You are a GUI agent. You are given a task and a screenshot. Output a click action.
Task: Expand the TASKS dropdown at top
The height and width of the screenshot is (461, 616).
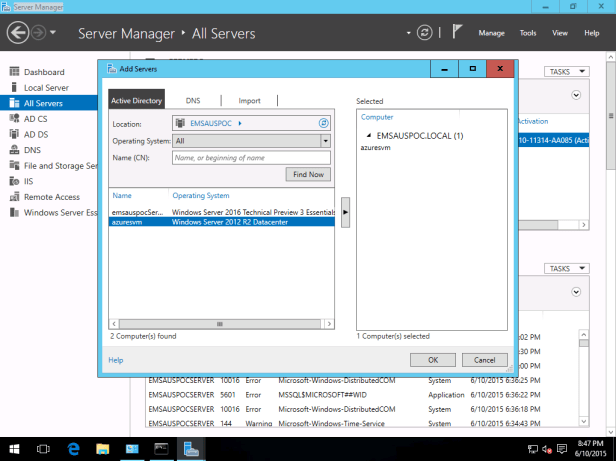567,72
